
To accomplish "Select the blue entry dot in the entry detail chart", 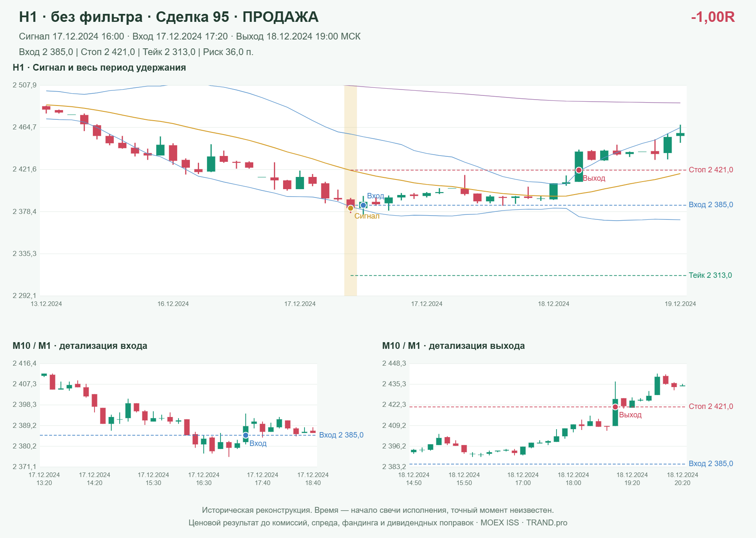I will tap(246, 435).
